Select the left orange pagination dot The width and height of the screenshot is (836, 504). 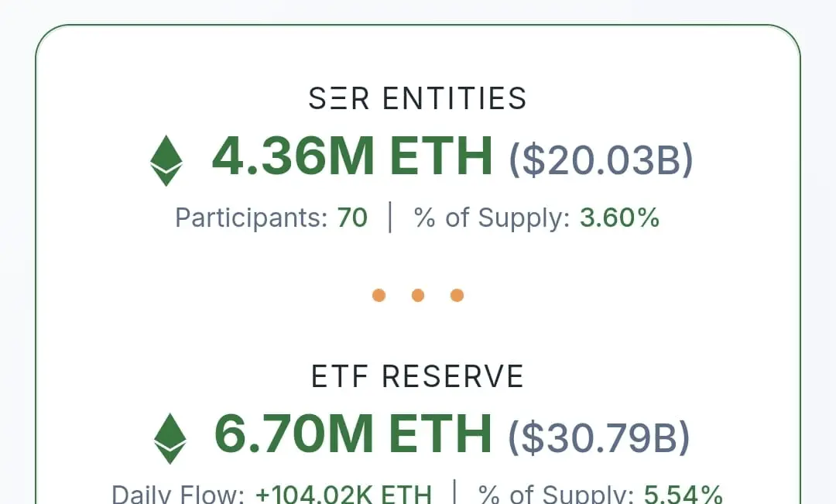tap(379, 295)
